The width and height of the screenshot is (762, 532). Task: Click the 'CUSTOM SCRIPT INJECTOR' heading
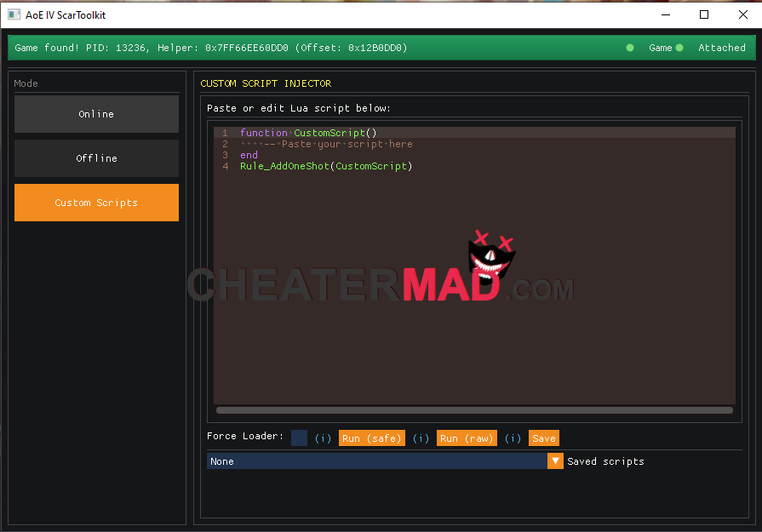[266, 83]
